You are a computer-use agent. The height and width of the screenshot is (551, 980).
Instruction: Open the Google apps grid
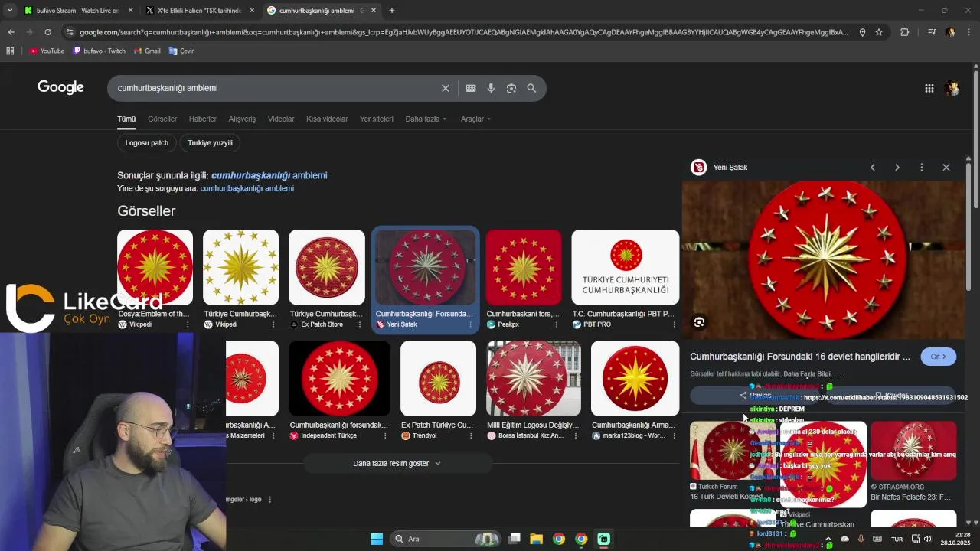(929, 88)
